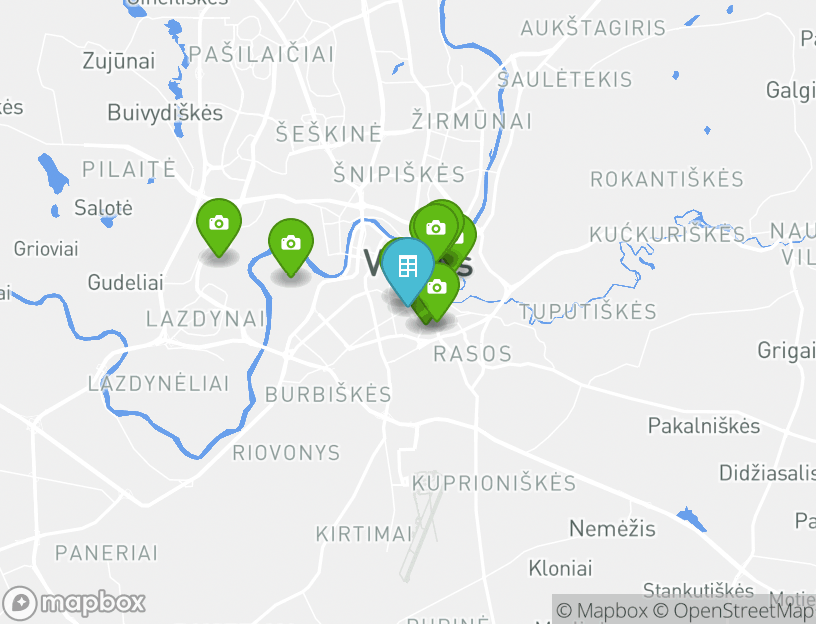Click the Žirmūnai district label
The image size is (816, 624).
pyautogui.click(x=471, y=121)
